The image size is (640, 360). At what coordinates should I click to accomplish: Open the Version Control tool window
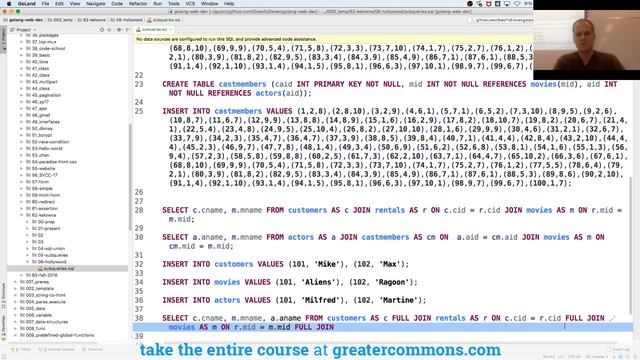click(57, 349)
